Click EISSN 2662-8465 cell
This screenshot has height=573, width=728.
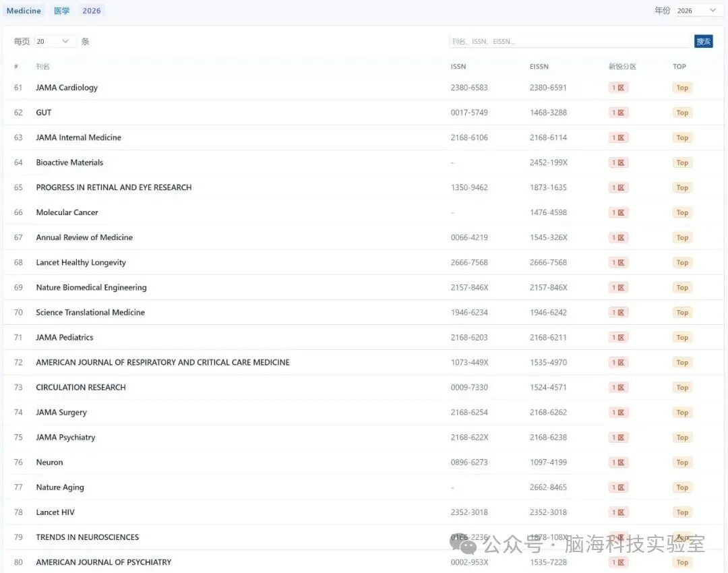tap(548, 487)
